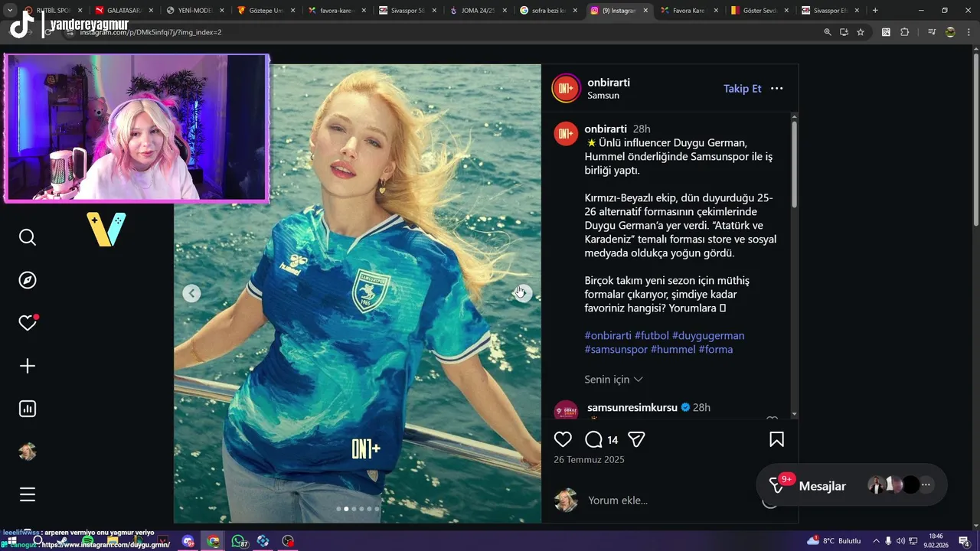Open a new browser tab
The width and height of the screenshot is (980, 551).
875,11
